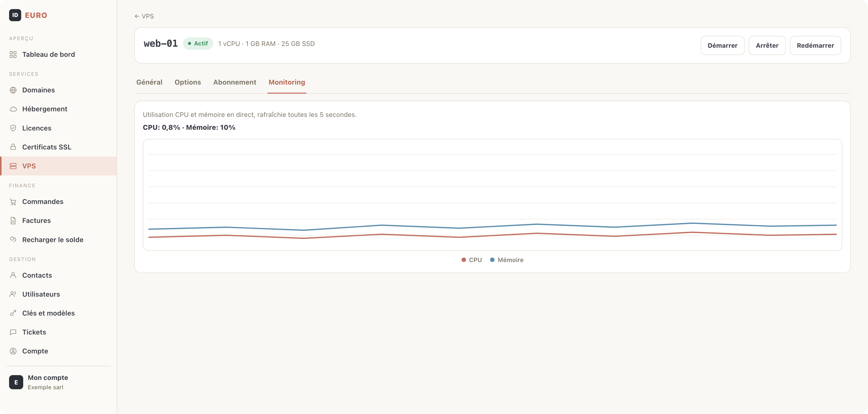Open Recharger le solde page

tap(59, 239)
